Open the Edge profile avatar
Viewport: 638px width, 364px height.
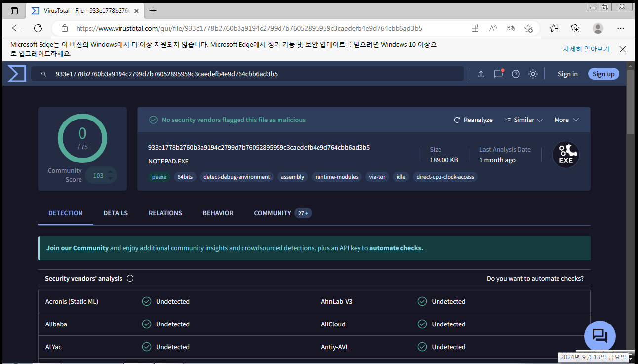(x=598, y=28)
